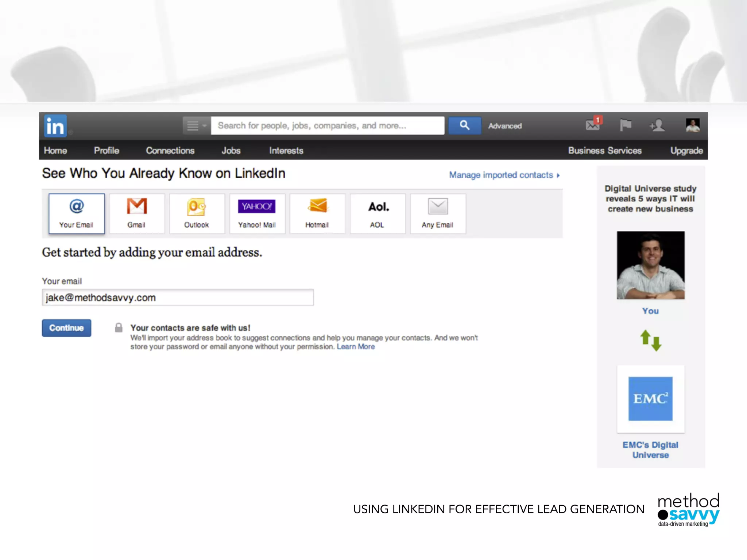Click the blue magnifier search button

coord(464,126)
